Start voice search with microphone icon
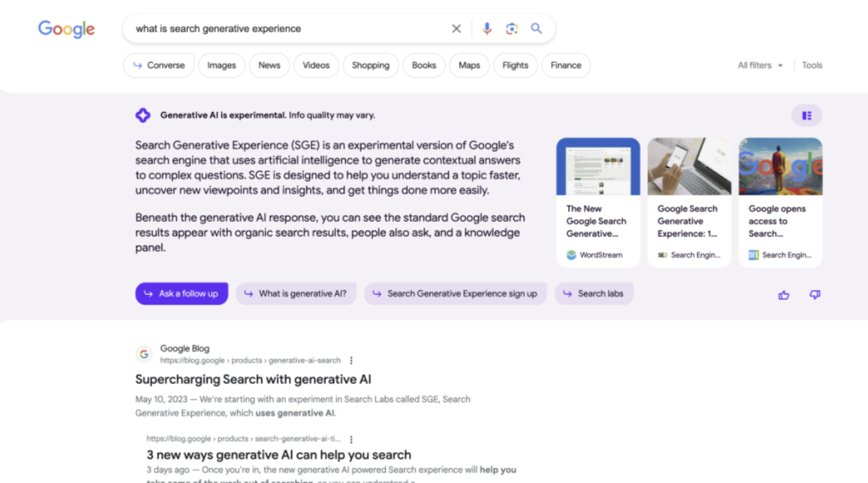 (487, 29)
